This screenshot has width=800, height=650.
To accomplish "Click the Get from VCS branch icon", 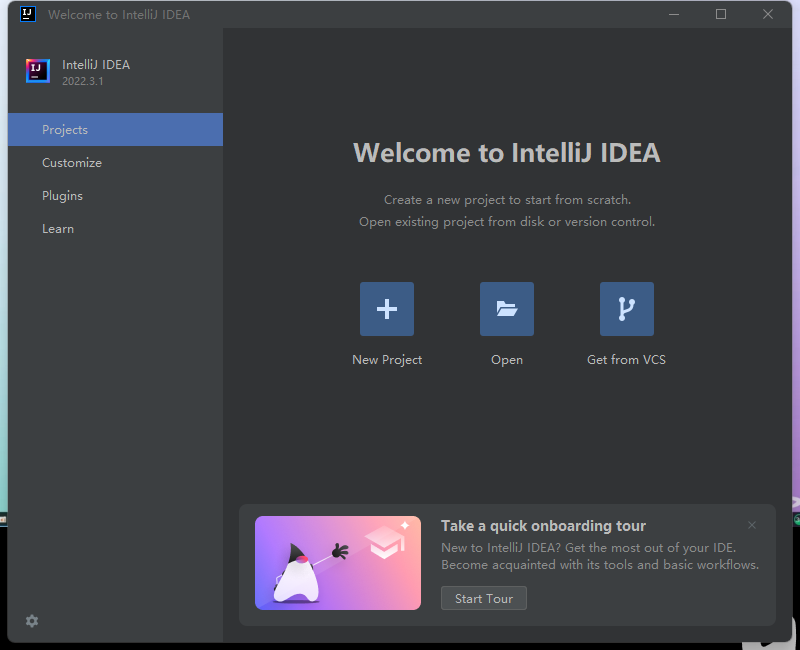I will 627,309.
